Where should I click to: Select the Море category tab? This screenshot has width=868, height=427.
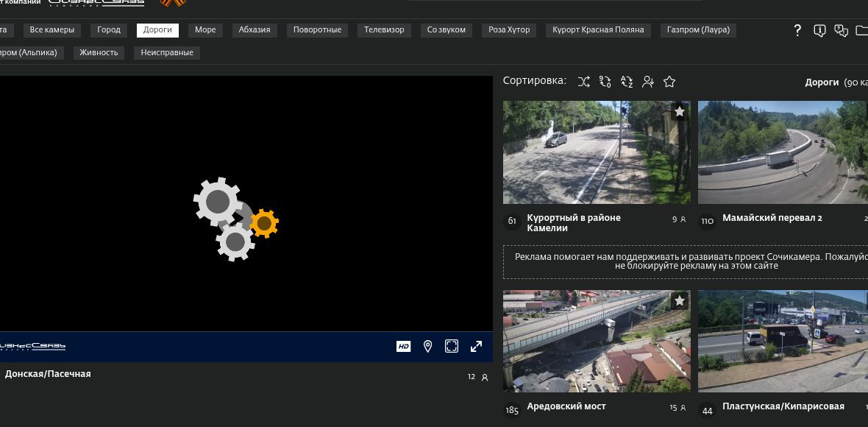tap(205, 30)
